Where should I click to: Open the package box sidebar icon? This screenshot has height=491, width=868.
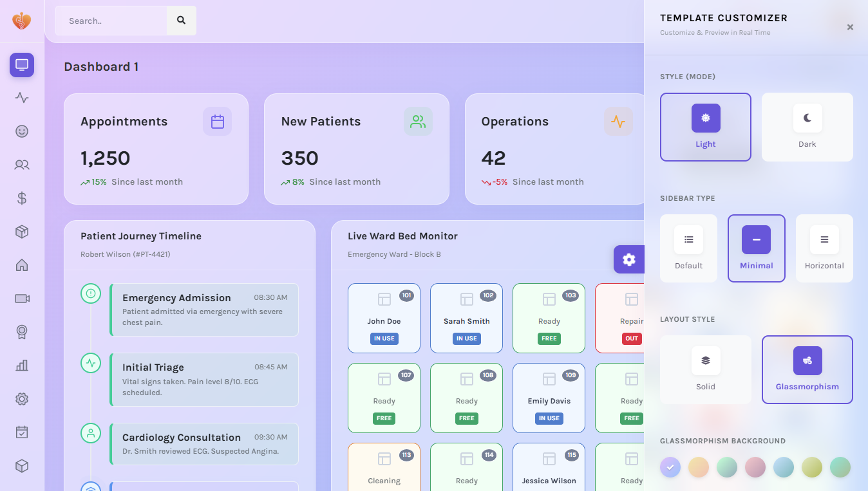point(22,232)
